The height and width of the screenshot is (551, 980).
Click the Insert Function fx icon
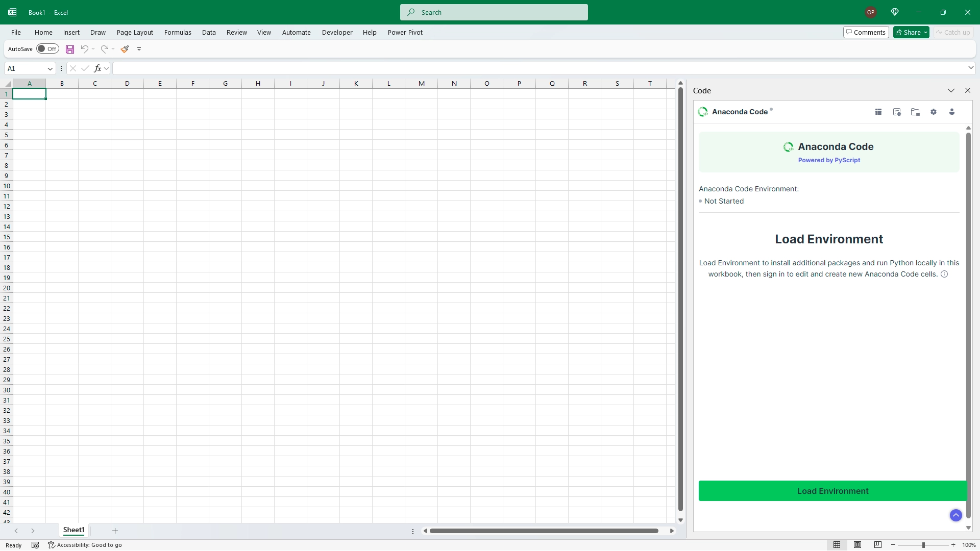click(x=97, y=68)
